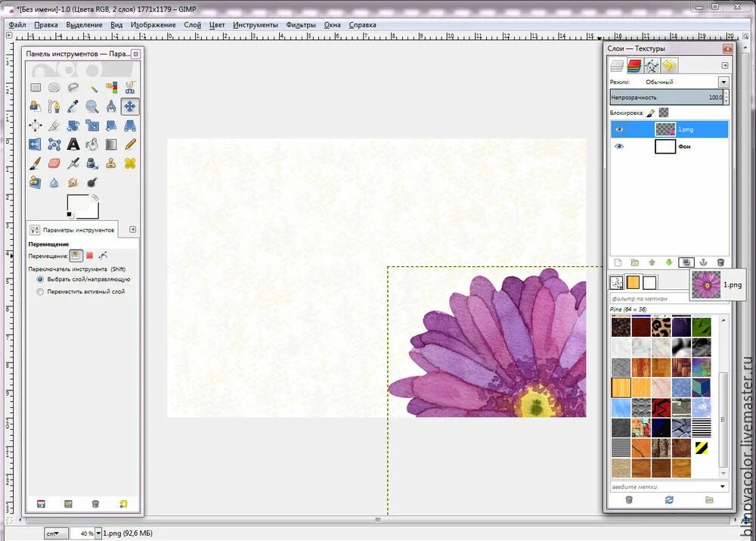756x541 pixels.
Task: Set move mode to layer
Action: click(76, 256)
